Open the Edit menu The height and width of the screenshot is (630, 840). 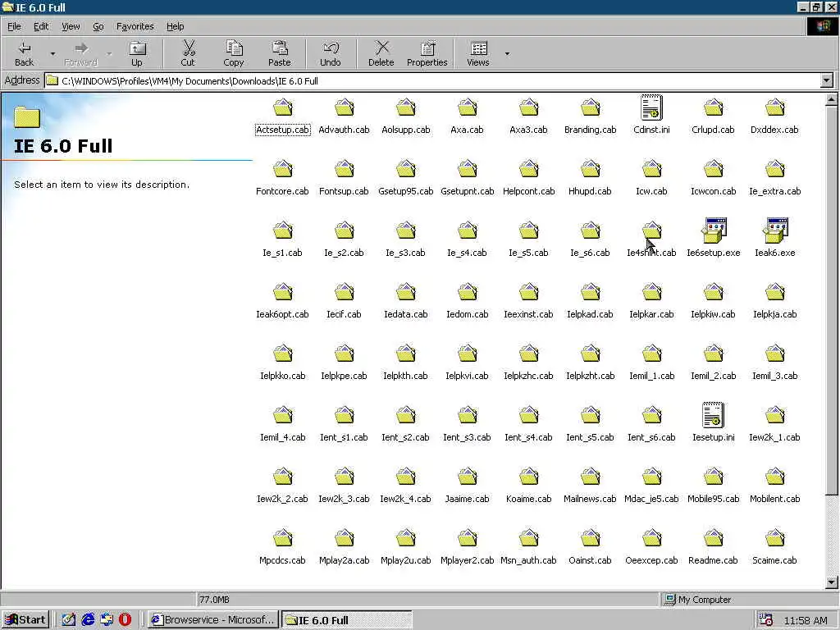click(41, 26)
